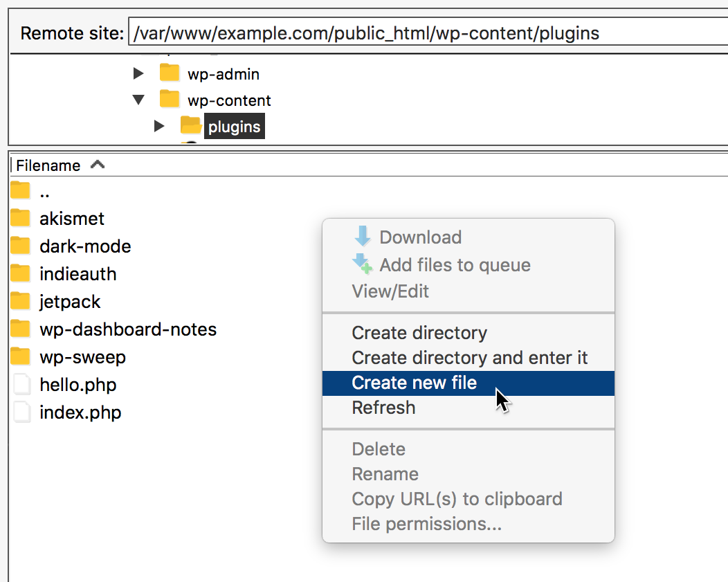Click the jetpack folder icon
728x582 pixels.
point(20,301)
